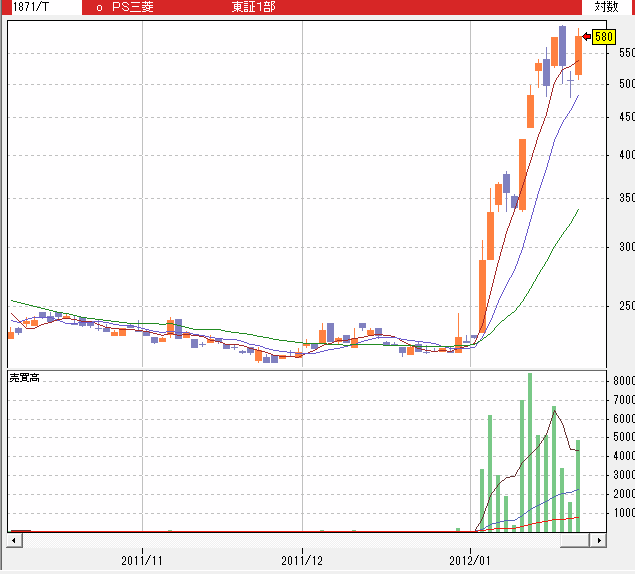Click the 8000 volume axis label
635x574 pixels.
coord(624,381)
